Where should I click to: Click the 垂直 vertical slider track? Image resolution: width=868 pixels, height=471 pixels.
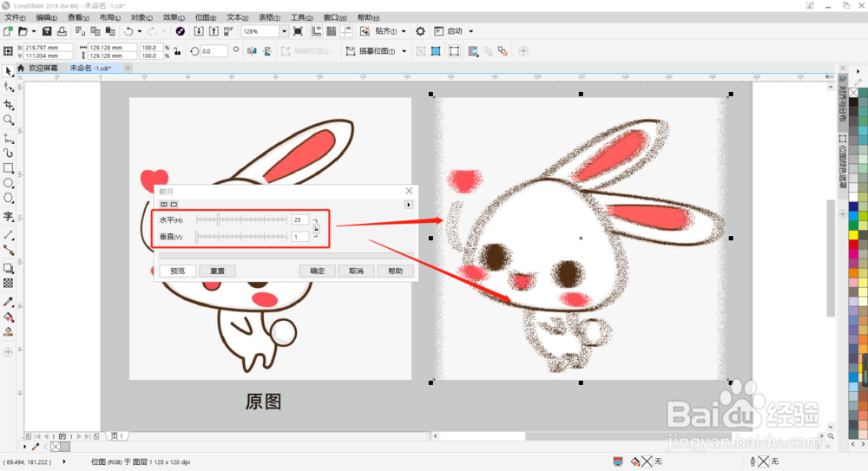click(241, 236)
